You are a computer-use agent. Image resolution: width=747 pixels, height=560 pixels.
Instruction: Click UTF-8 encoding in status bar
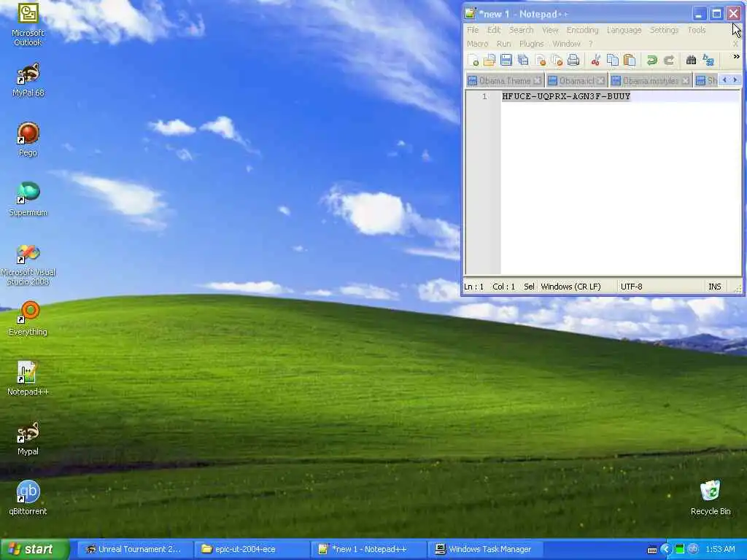coord(631,287)
